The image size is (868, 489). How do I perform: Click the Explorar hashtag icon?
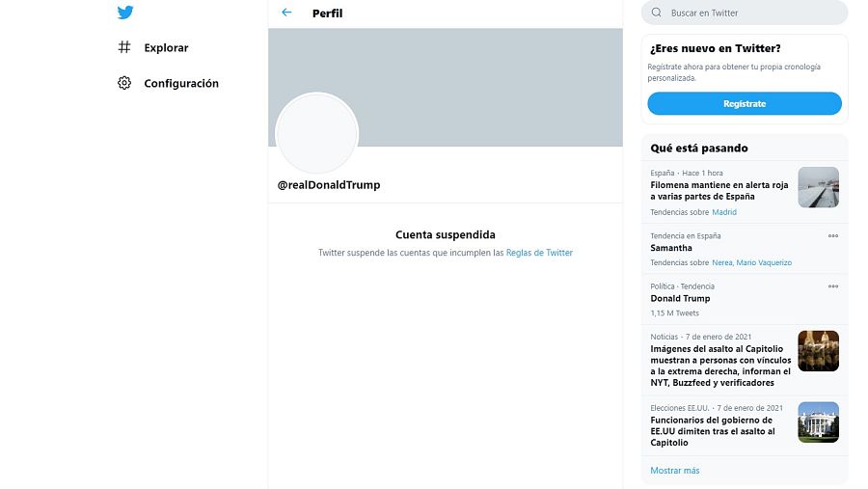coord(124,47)
